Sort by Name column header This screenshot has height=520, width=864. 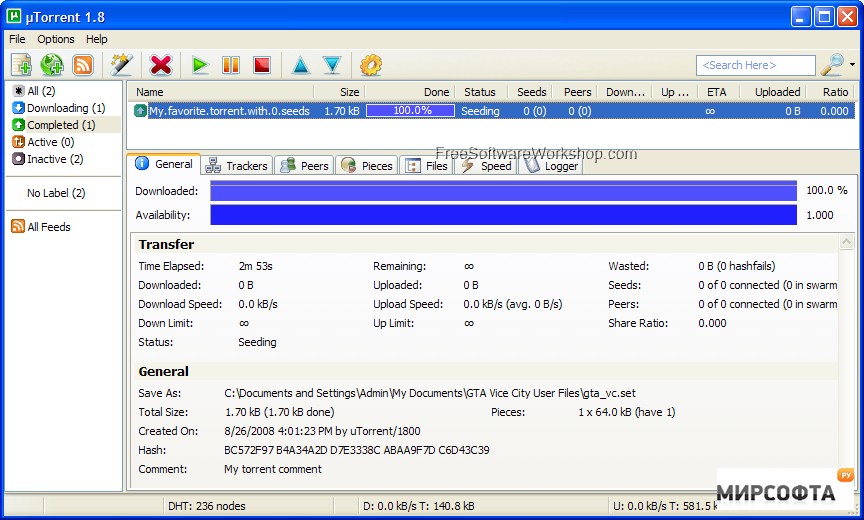click(221, 92)
